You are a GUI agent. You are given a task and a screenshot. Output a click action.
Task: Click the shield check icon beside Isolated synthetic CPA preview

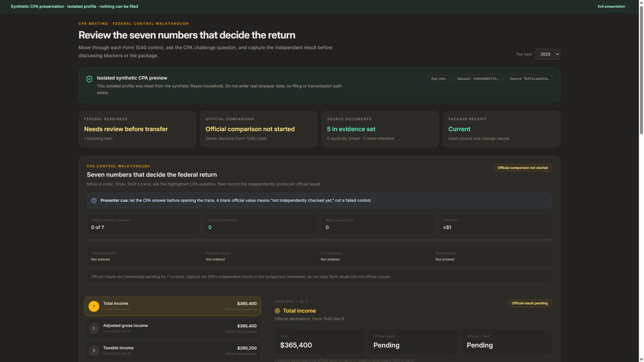coord(89,79)
